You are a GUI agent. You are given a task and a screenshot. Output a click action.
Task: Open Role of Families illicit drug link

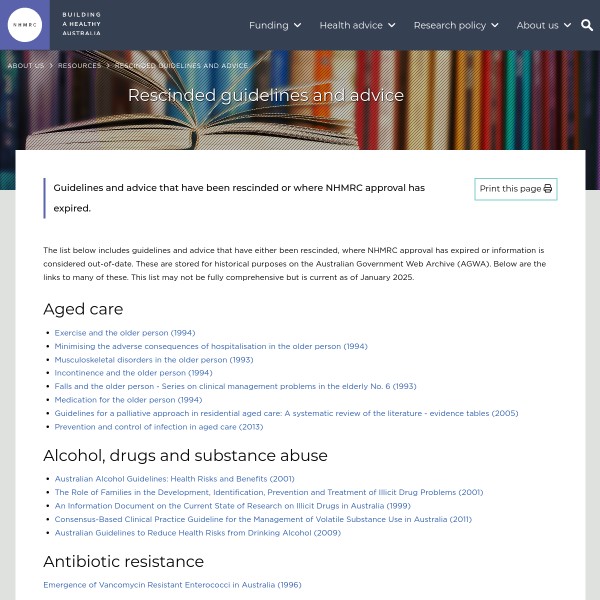pyautogui.click(x=268, y=492)
